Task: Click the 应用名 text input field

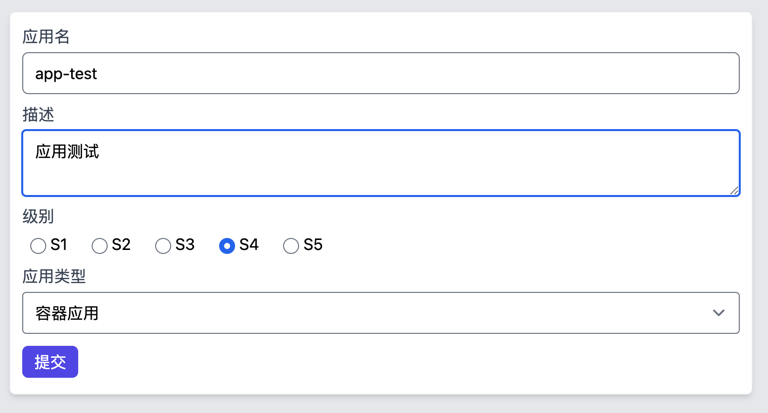Action: pos(380,74)
